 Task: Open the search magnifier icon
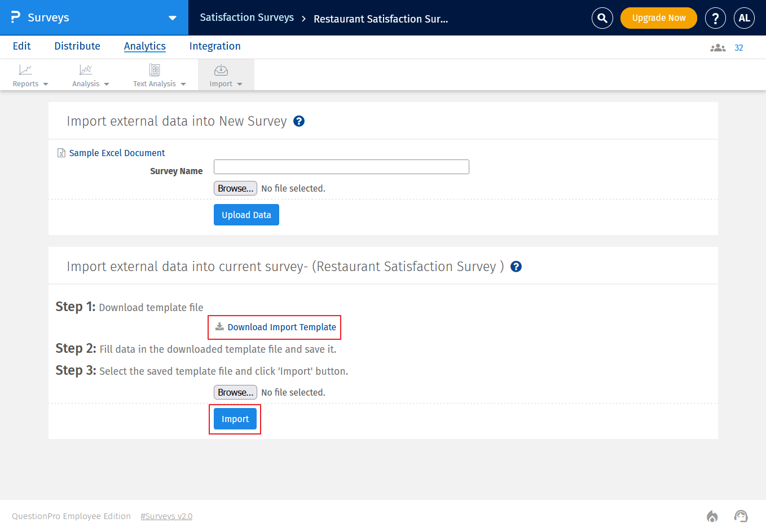tap(602, 17)
